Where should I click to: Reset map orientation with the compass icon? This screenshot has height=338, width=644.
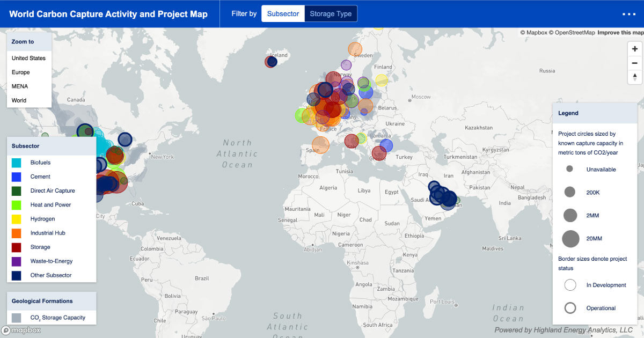tap(634, 77)
